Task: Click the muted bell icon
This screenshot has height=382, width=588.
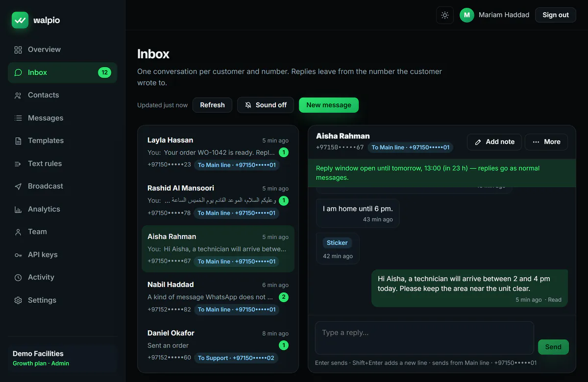Action: coord(248,105)
